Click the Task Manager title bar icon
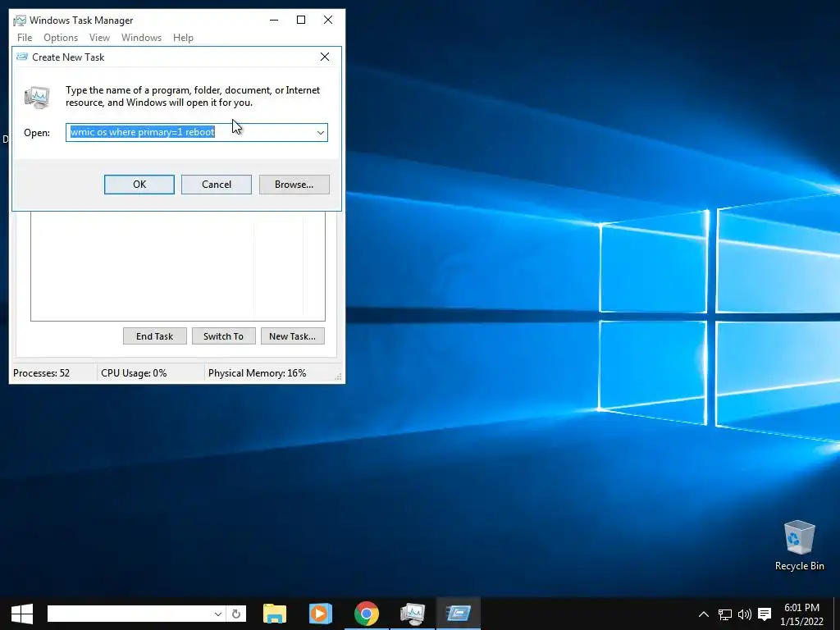840x630 pixels. point(20,21)
